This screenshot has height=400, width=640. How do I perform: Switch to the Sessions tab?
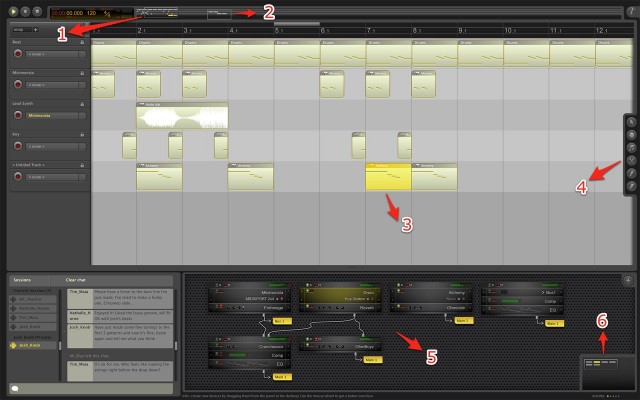(x=22, y=281)
